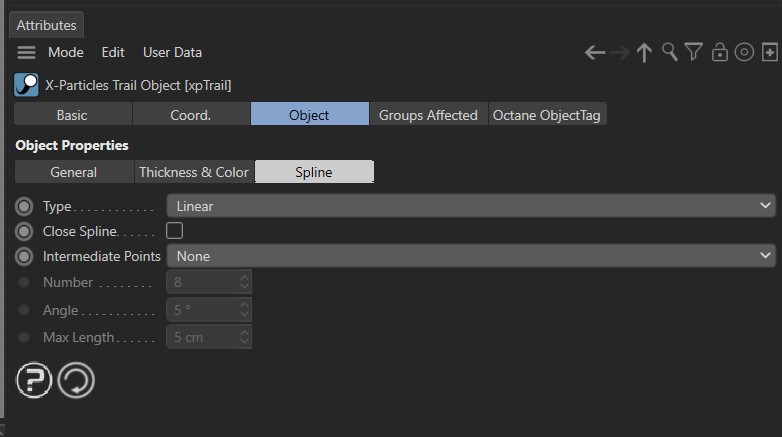Click the X-Particles Trail Object [xpTrail] title

coord(138,85)
